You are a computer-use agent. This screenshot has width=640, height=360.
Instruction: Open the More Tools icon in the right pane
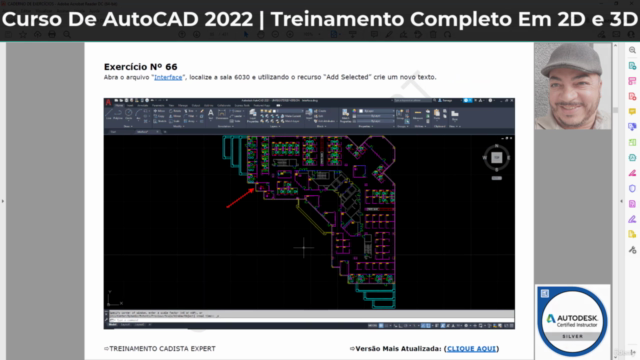632,250
